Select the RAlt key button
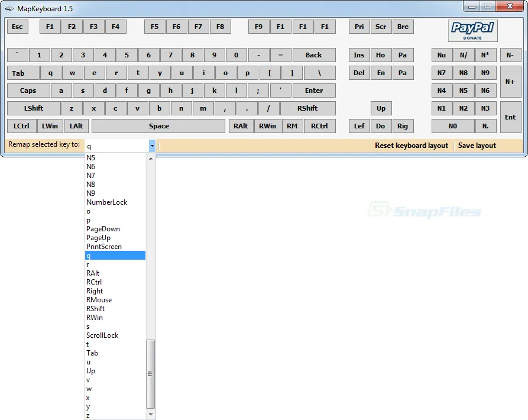Viewport: 528px width, 420px height. (x=241, y=126)
